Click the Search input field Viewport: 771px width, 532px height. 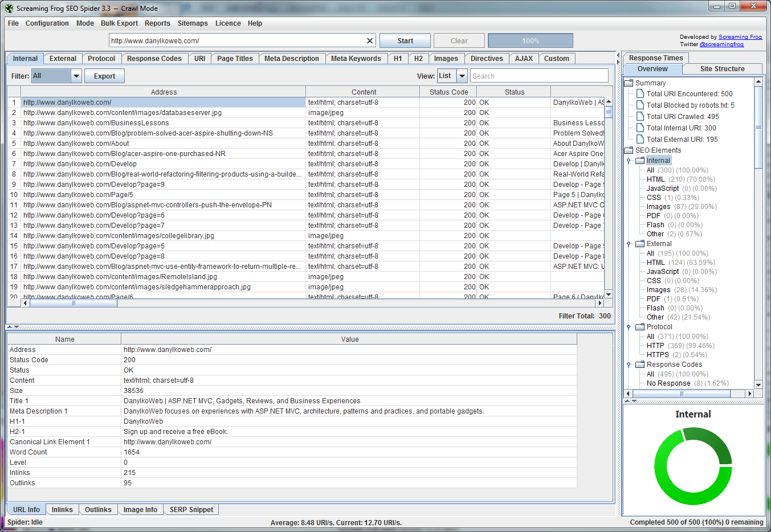click(539, 76)
